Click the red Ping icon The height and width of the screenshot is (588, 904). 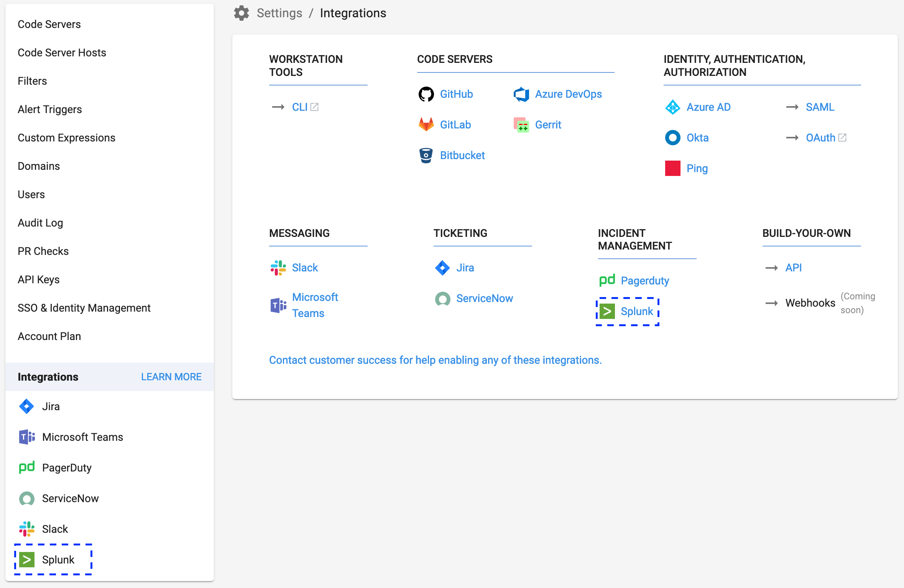pyautogui.click(x=672, y=168)
